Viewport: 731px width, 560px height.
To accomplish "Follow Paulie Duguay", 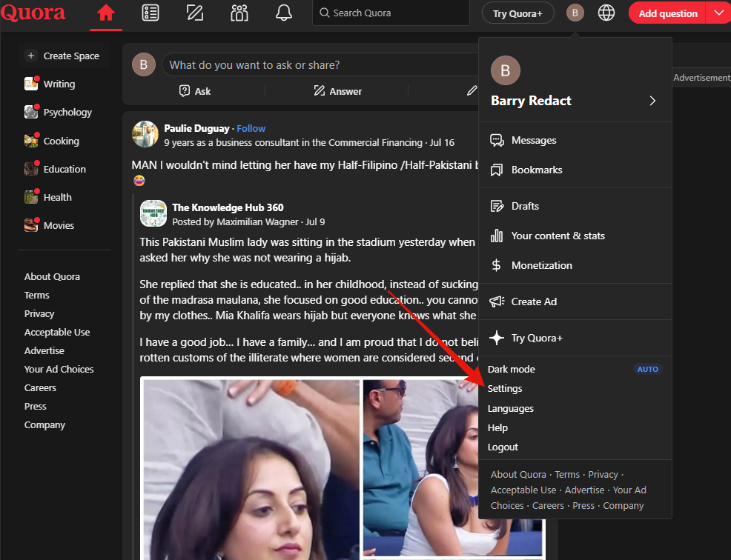I will click(251, 129).
